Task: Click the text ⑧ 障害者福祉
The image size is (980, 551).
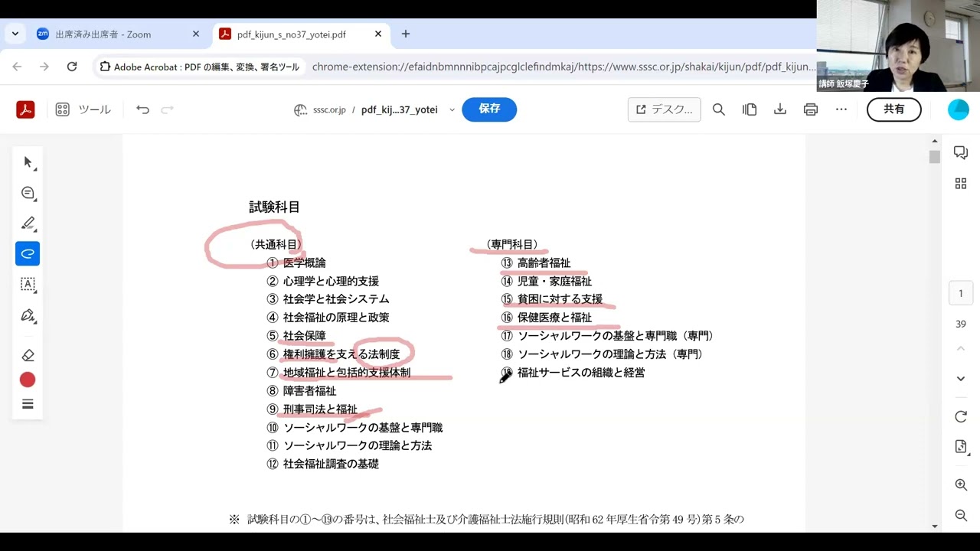Action: [302, 391]
